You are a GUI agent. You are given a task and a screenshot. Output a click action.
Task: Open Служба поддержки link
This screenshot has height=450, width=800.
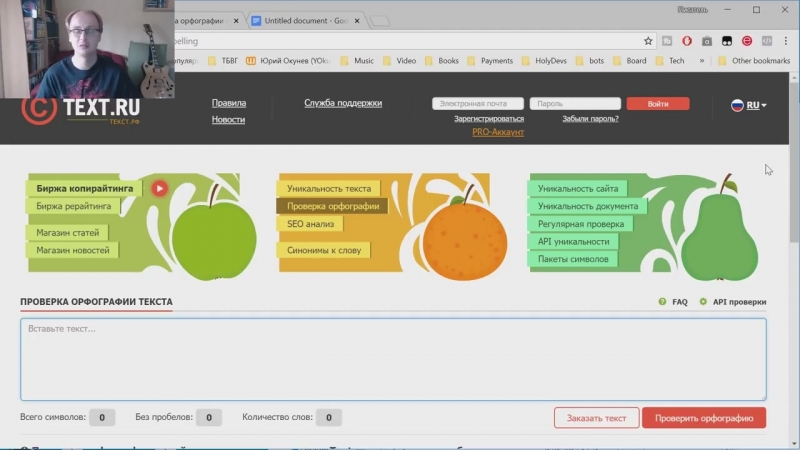(x=343, y=103)
